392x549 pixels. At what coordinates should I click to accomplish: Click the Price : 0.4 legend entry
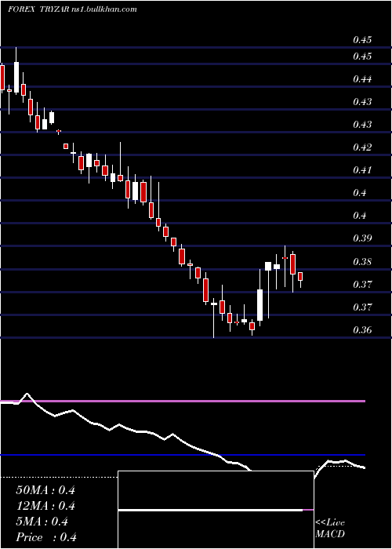point(46,537)
